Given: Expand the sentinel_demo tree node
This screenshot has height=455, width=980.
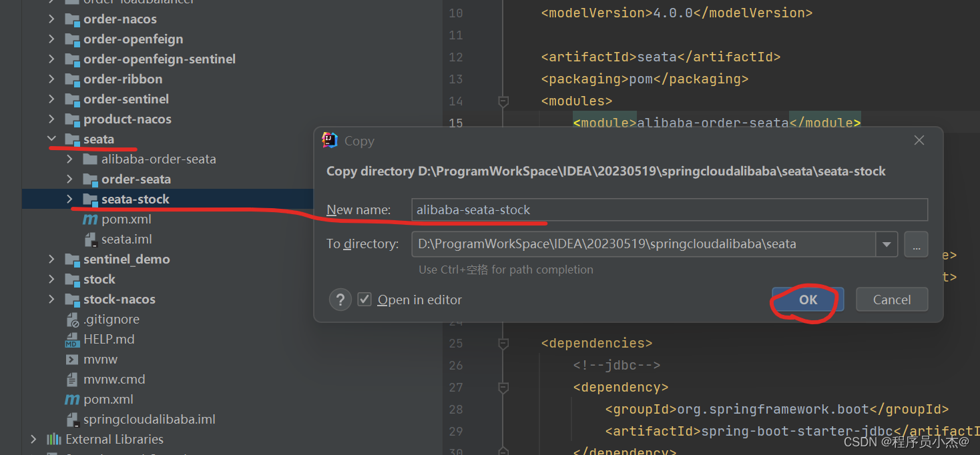Looking at the screenshot, I should pos(51,260).
